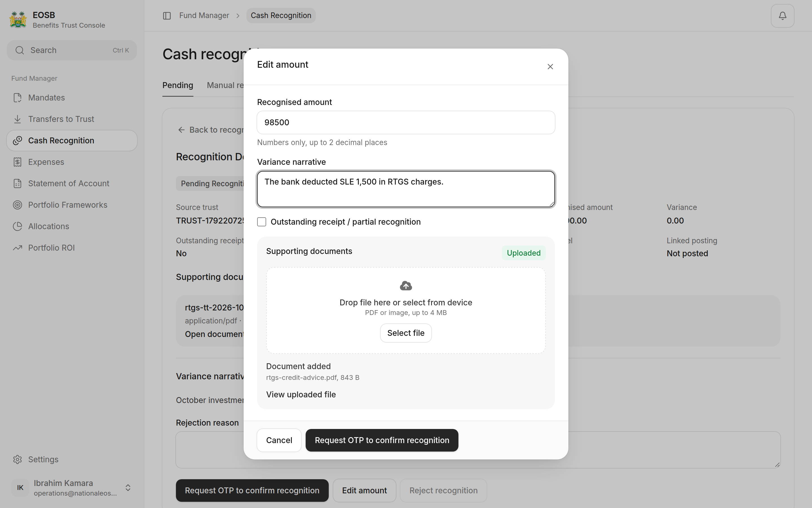Click the Not posted linked posting value

pyautogui.click(x=687, y=254)
